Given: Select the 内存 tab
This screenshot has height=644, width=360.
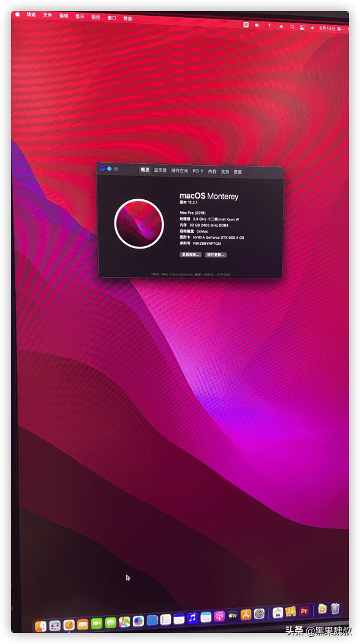Looking at the screenshot, I should tap(212, 171).
